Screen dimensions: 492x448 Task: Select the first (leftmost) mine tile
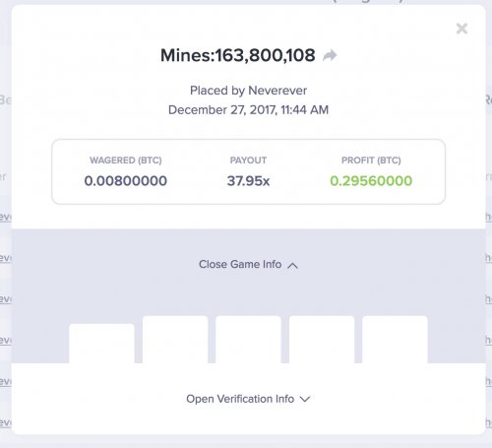(x=101, y=344)
